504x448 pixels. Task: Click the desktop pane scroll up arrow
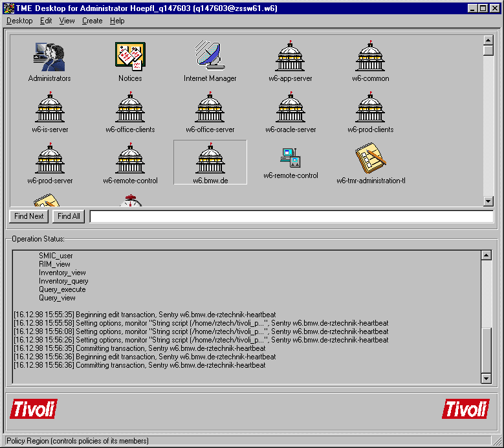tap(488, 40)
